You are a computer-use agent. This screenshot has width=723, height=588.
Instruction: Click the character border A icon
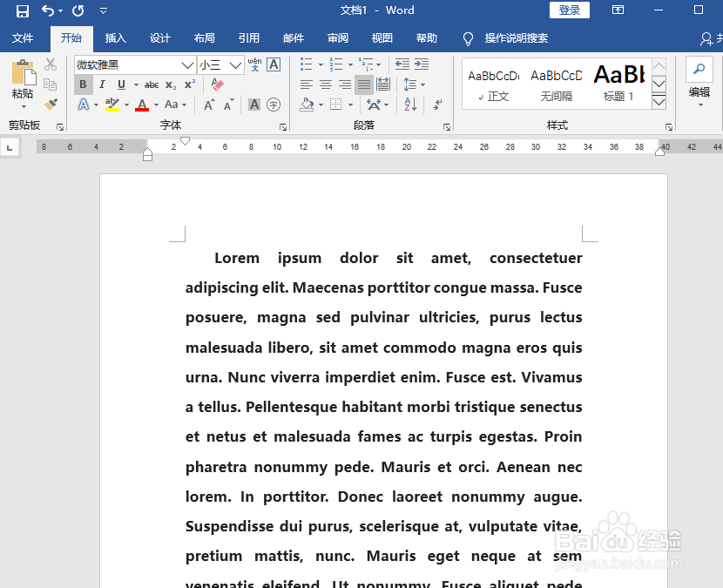tap(274, 64)
